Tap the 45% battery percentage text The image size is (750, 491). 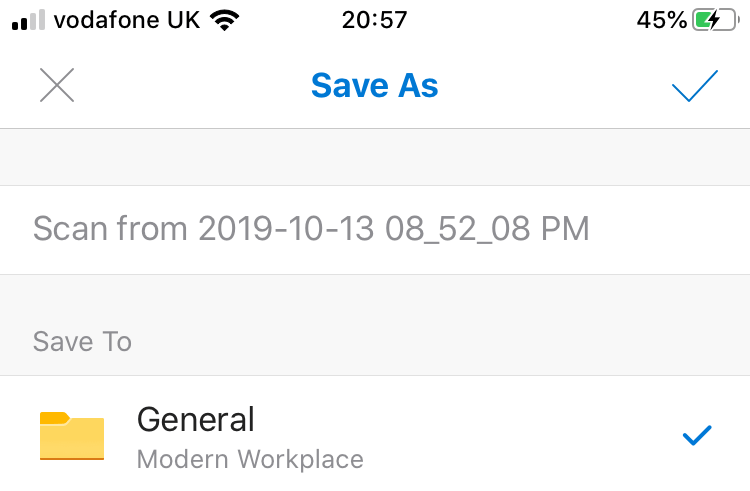pos(661,20)
